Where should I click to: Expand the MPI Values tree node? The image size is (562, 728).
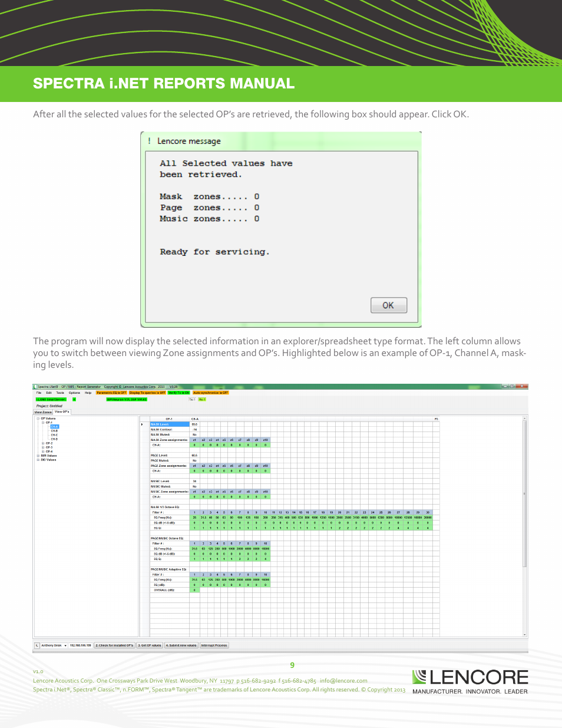(38, 456)
